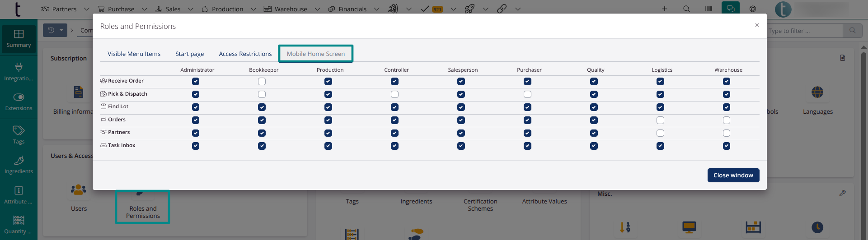Click the barcode scanner icon
The image size is (868, 240).
click(708, 9)
